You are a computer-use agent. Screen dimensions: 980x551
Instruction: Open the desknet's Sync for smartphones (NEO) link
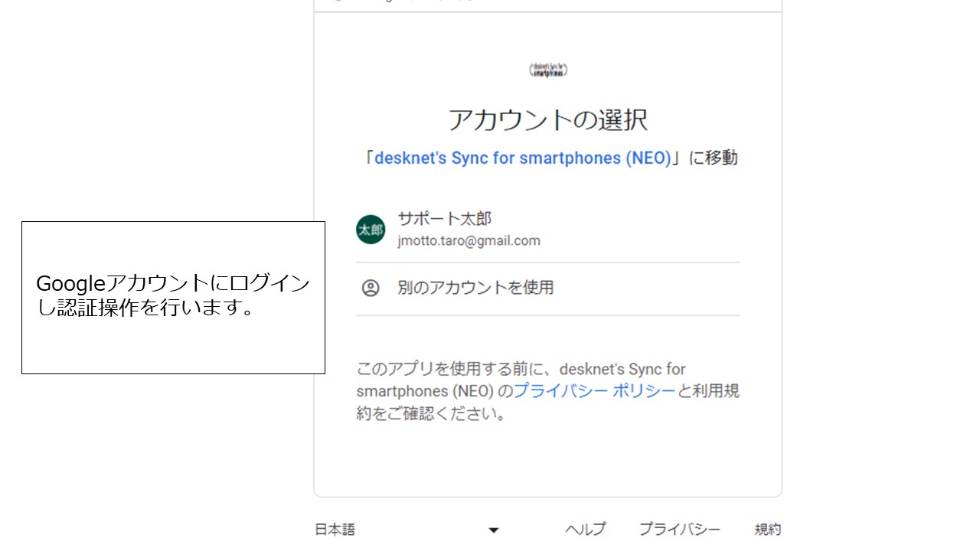522,158
